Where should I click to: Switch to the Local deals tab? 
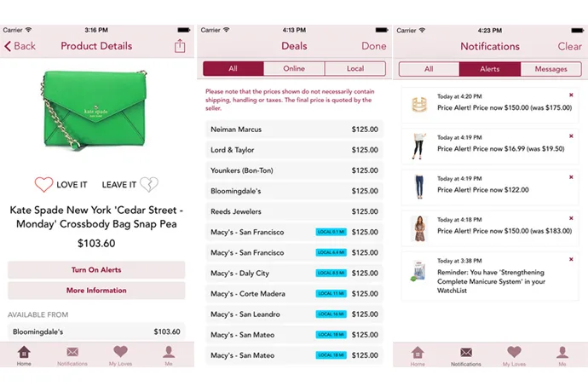tap(355, 69)
